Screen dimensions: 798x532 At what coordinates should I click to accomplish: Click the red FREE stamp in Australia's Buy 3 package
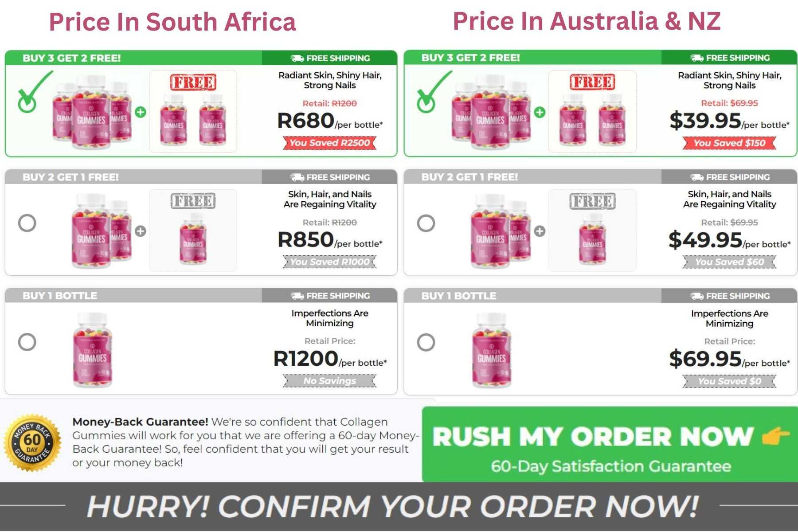click(x=592, y=82)
